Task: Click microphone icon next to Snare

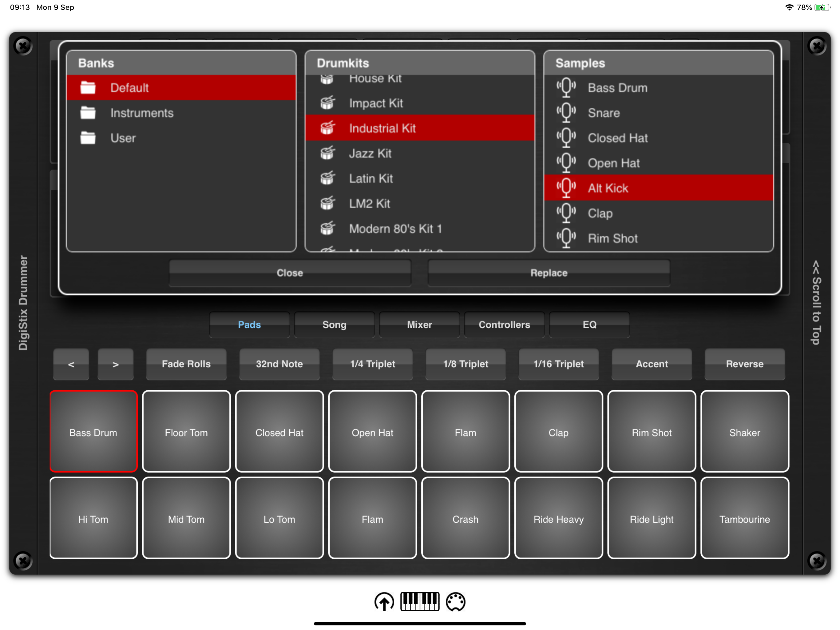Action: click(x=566, y=113)
